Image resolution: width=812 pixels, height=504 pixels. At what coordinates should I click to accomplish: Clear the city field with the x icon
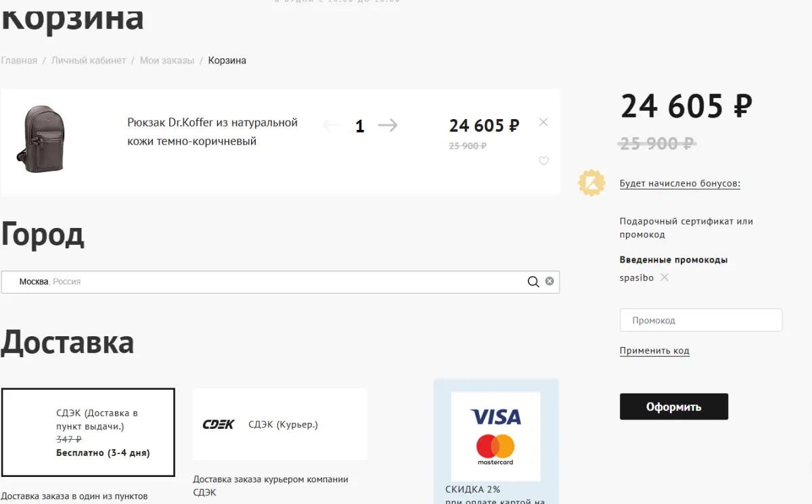tap(549, 281)
